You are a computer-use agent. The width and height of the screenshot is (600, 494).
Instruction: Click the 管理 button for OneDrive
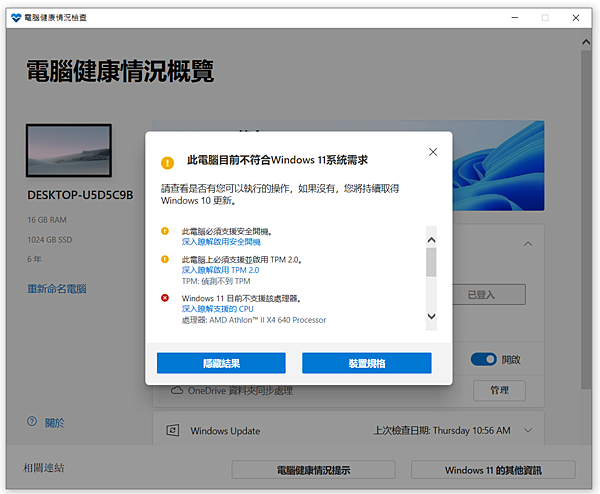pos(499,390)
